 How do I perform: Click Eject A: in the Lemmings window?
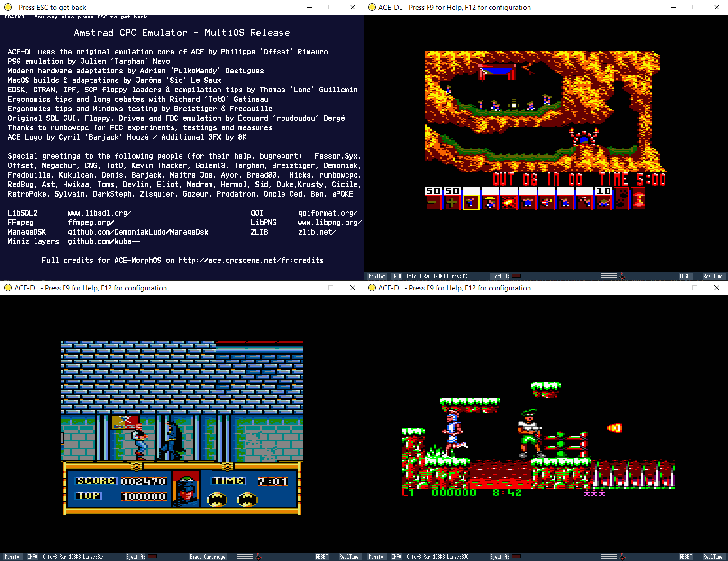click(499, 276)
